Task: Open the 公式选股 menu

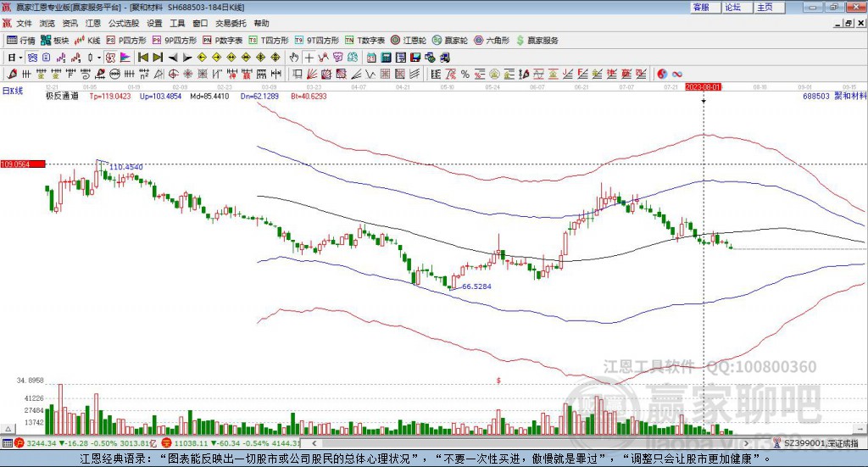Action: [124, 23]
